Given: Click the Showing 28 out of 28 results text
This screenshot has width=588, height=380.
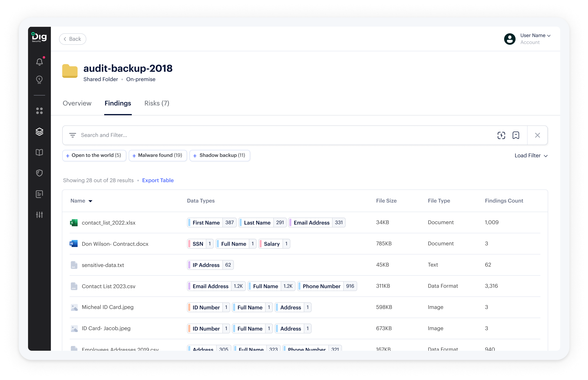Looking at the screenshot, I should click(98, 180).
